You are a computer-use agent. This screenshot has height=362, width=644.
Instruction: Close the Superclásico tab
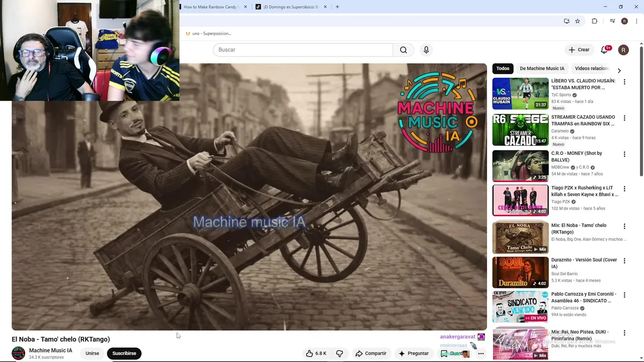coord(325,7)
